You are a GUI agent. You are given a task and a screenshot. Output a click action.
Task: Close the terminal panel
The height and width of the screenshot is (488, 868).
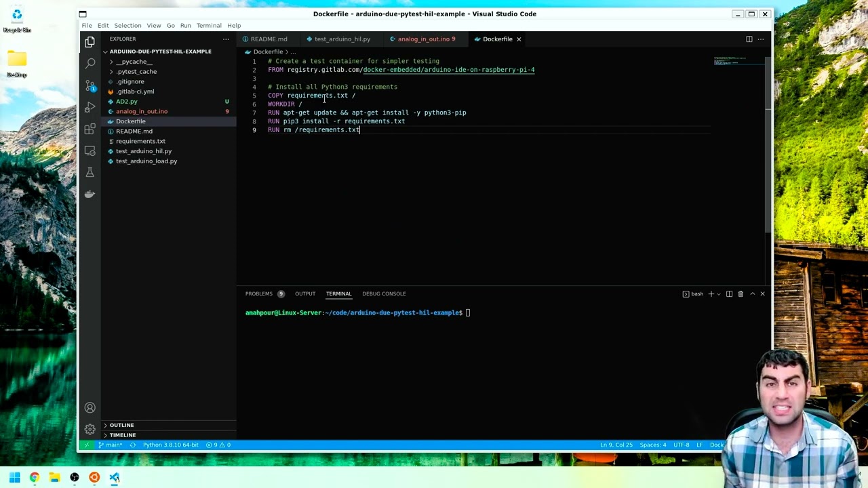point(762,293)
